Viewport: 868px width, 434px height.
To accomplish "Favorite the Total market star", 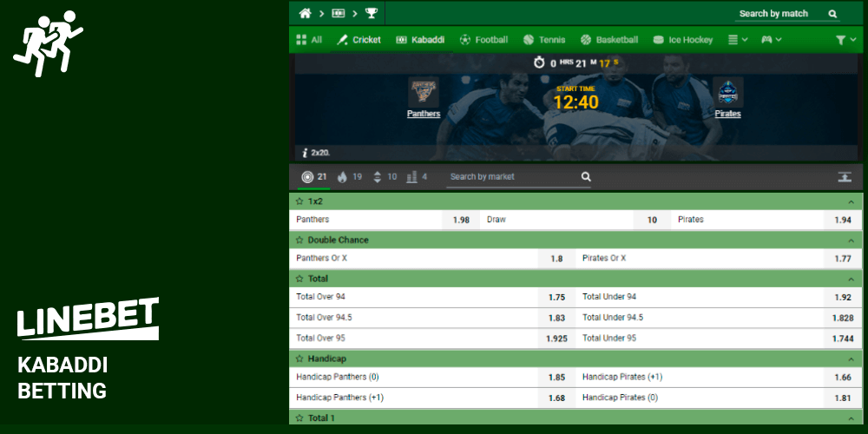I will 299,279.
